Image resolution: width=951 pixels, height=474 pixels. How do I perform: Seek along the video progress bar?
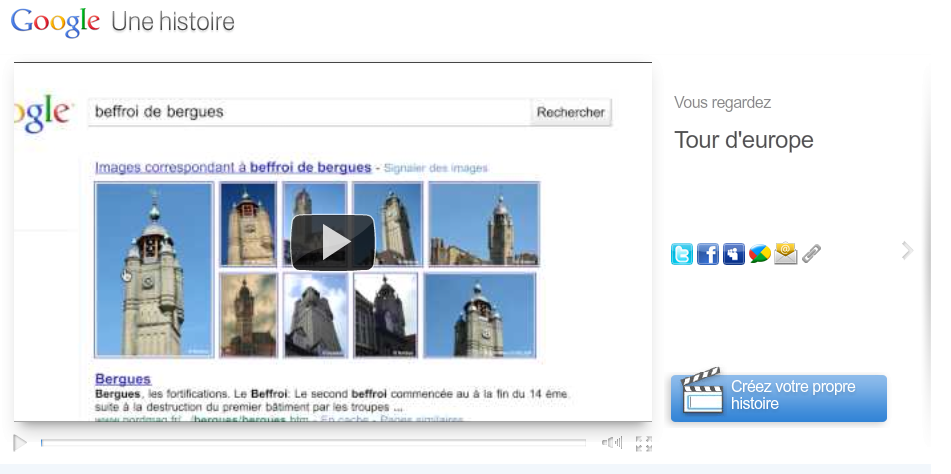(314, 443)
